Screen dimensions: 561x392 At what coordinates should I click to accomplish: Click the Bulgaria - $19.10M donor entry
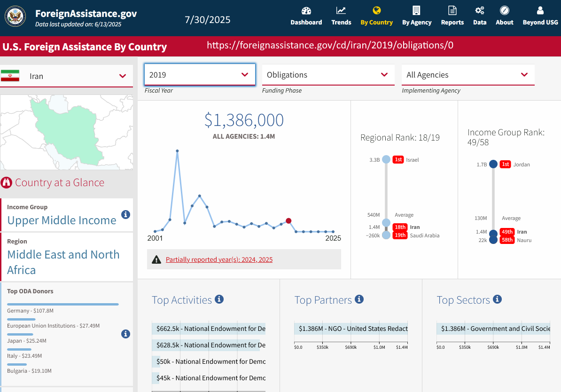pos(29,371)
